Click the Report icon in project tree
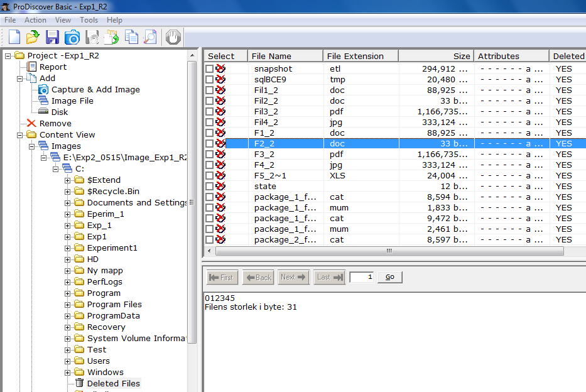Viewport: 586px width, 392px height. pyautogui.click(x=32, y=67)
